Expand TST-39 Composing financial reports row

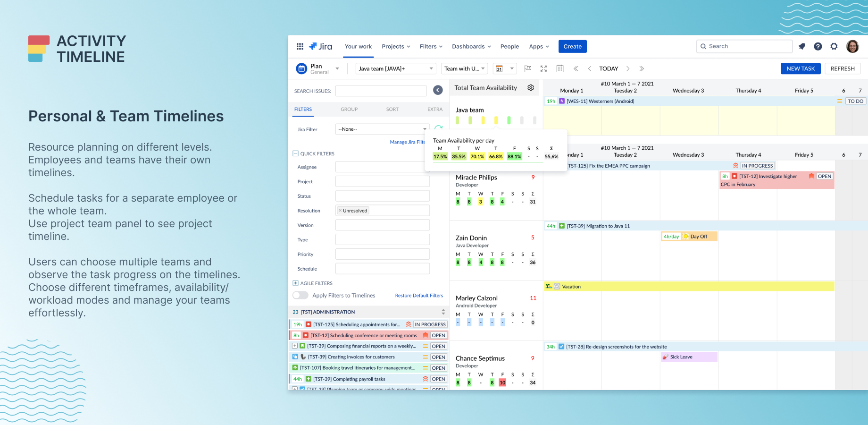pos(295,346)
